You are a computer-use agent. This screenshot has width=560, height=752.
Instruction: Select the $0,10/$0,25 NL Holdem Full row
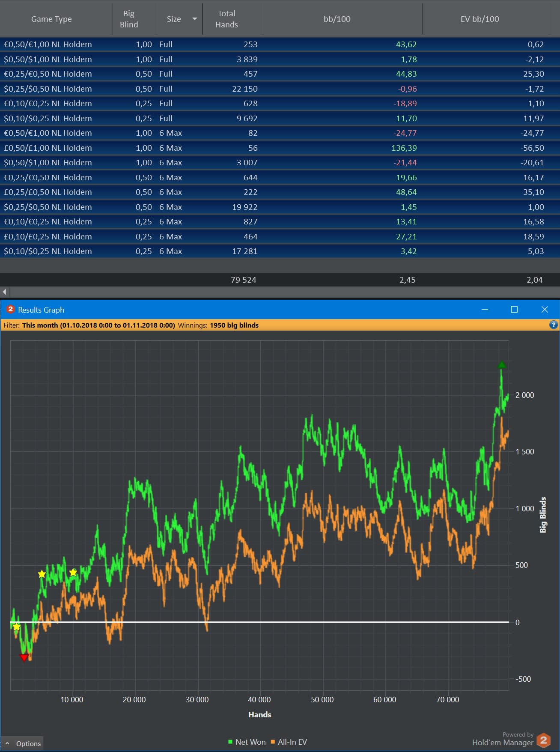tap(280, 118)
